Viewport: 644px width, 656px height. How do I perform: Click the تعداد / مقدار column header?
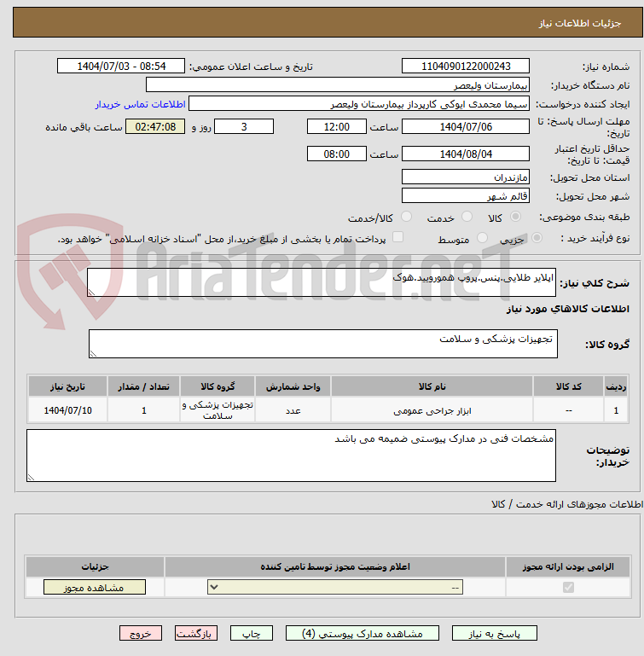pyautogui.click(x=143, y=386)
